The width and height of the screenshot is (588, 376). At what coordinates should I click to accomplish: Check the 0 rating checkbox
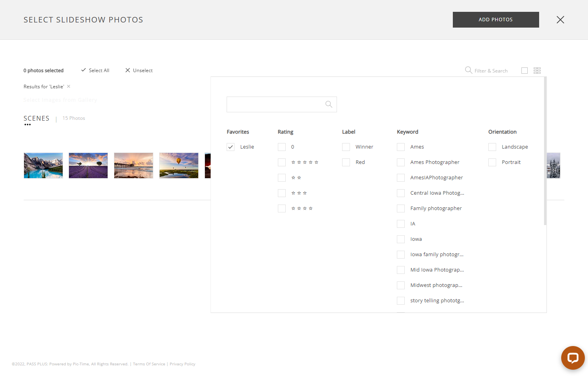coord(282,147)
